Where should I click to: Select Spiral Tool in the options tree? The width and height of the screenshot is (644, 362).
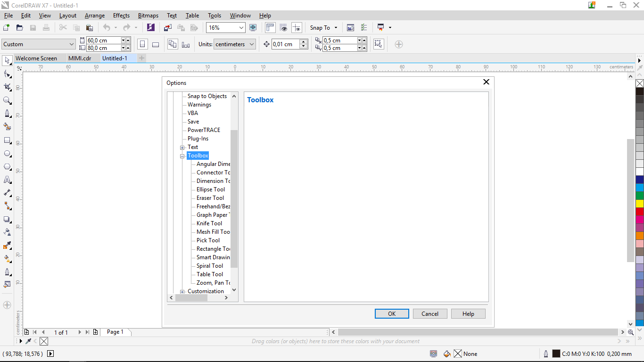click(210, 266)
